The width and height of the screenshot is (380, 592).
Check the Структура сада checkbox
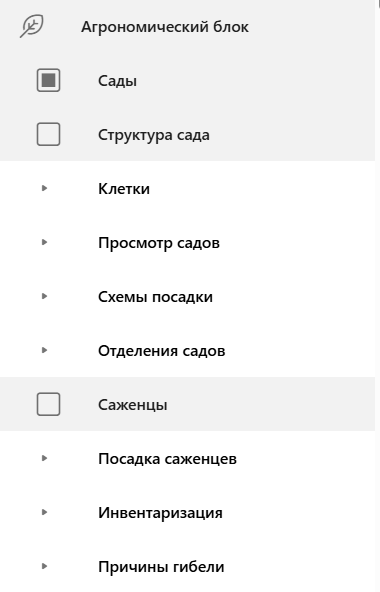pos(48,134)
